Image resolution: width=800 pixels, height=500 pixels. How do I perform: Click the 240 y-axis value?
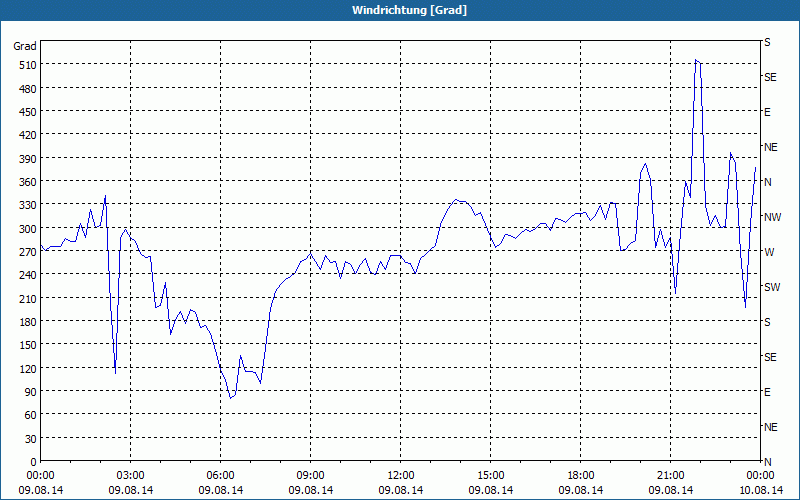pyautogui.click(x=28, y=275)
